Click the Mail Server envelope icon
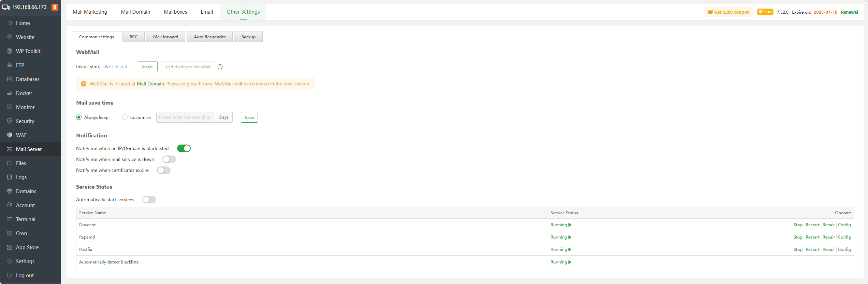The width and height of the screenshot is (868, 284). click(10, 149)
